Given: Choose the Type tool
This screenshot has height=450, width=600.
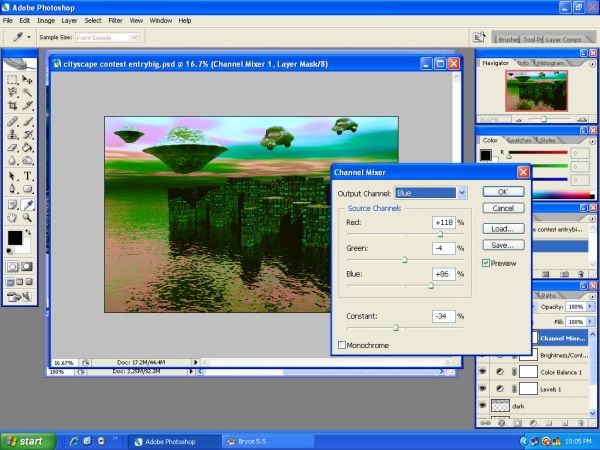Looking at the screenshot, I should click(x=27, y=176).
